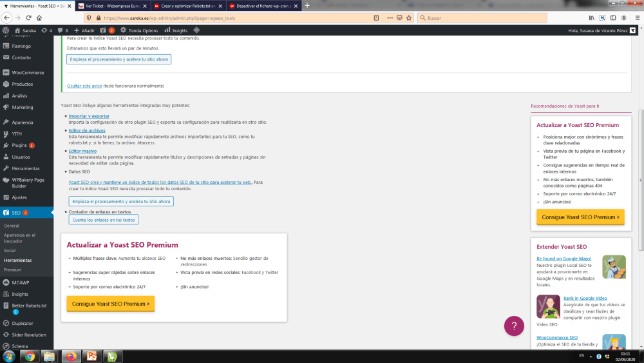Open WooCommerce in the sidebar

coord(26,73)
